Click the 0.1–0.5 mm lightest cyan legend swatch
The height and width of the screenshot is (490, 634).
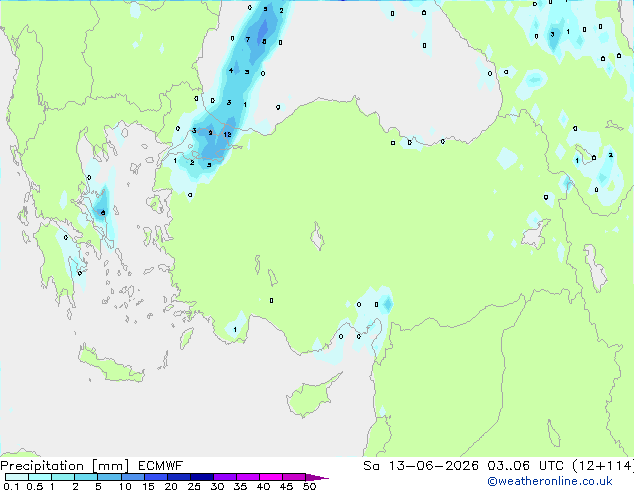point(17,477)
